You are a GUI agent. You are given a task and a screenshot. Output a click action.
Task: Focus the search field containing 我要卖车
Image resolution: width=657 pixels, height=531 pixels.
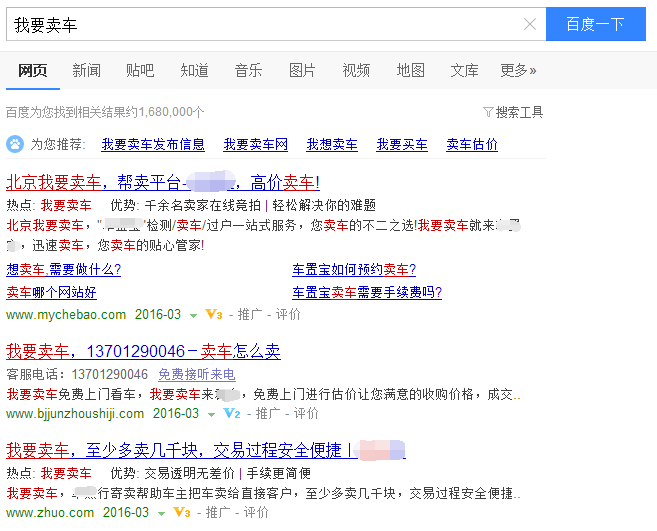pyautogui.click(x=260, y=25)
